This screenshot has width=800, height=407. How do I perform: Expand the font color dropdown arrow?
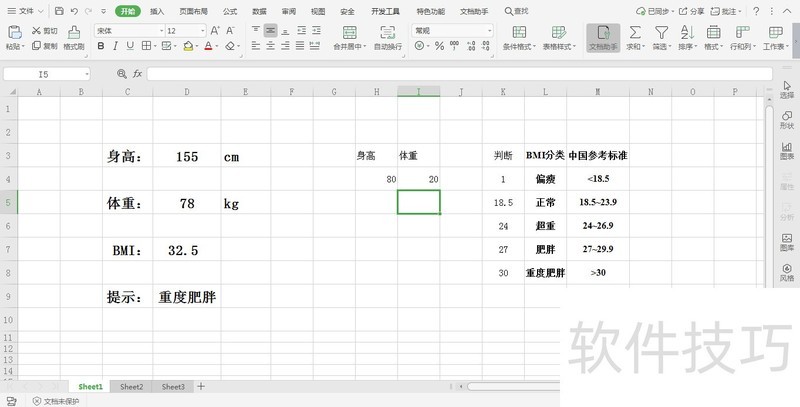click(216, 46)
